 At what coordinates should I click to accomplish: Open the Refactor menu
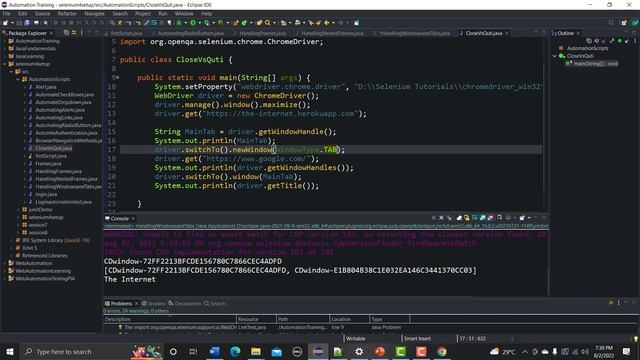[x=67, y=13]
